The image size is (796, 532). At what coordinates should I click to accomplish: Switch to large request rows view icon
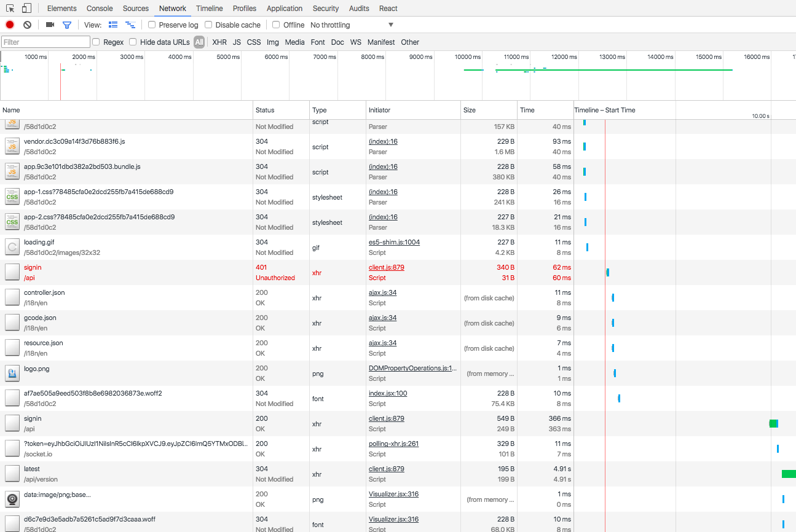pyautogui.click(x=113, y=25)
